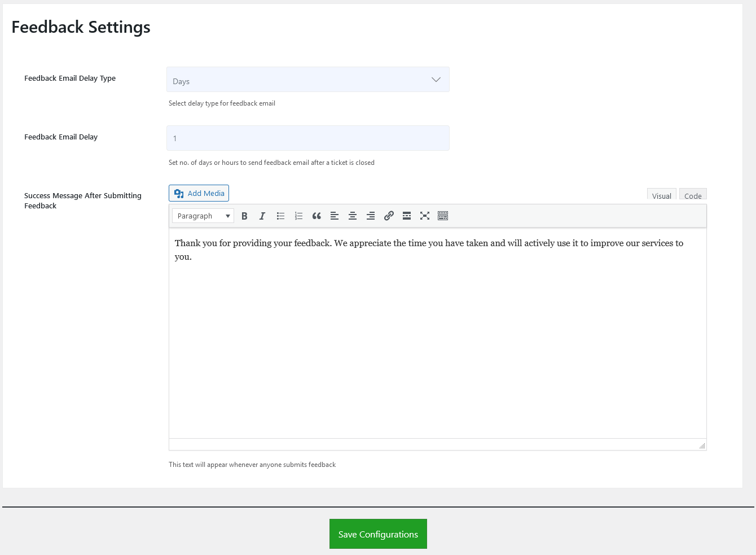Align text left in the editor

coord(335,216)
